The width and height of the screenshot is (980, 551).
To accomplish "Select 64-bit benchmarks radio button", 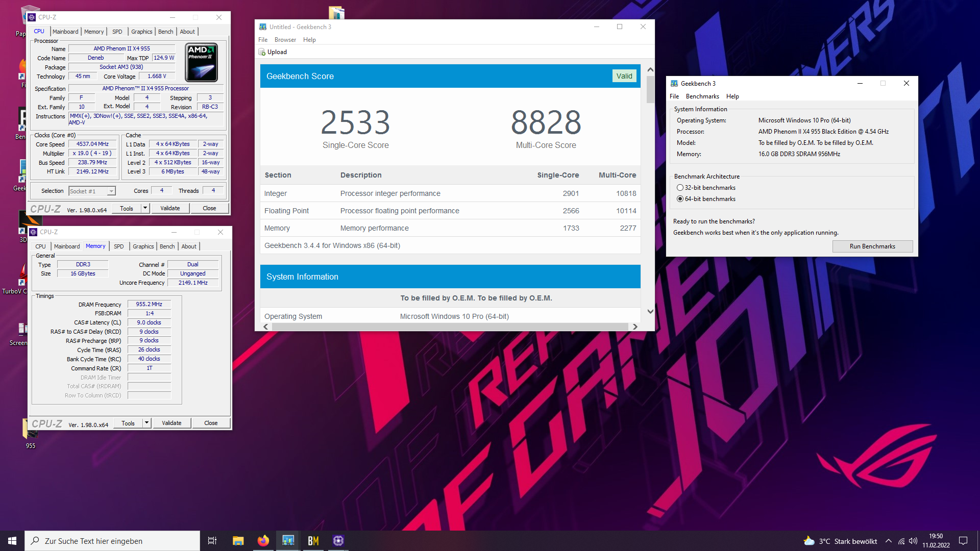I will (680, 199).
